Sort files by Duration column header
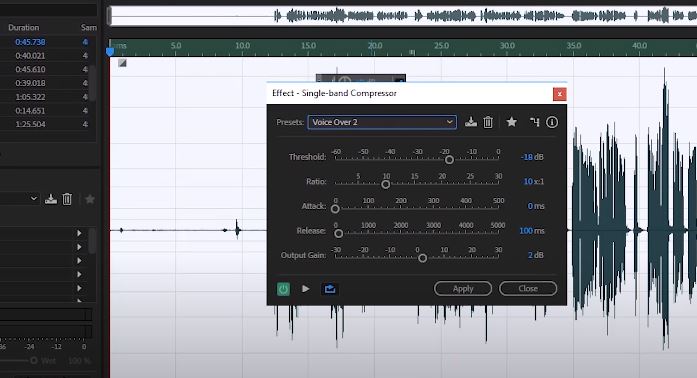Image resolution: width=697 pixels, height=378 pixels. point(24,27)
